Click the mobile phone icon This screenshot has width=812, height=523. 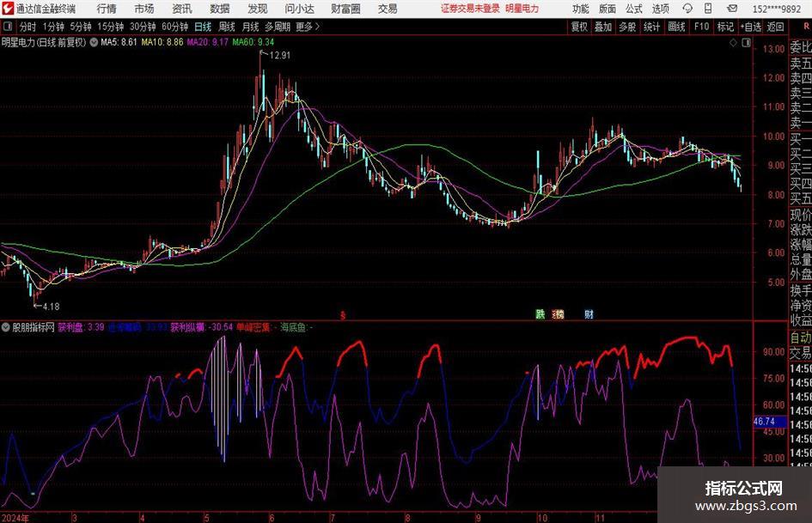point(708,9)
